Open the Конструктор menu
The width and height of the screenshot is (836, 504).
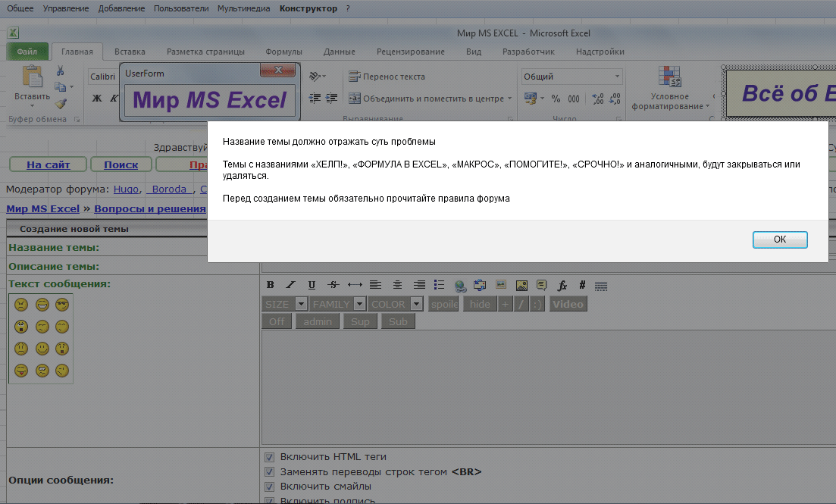click(308, 8)
